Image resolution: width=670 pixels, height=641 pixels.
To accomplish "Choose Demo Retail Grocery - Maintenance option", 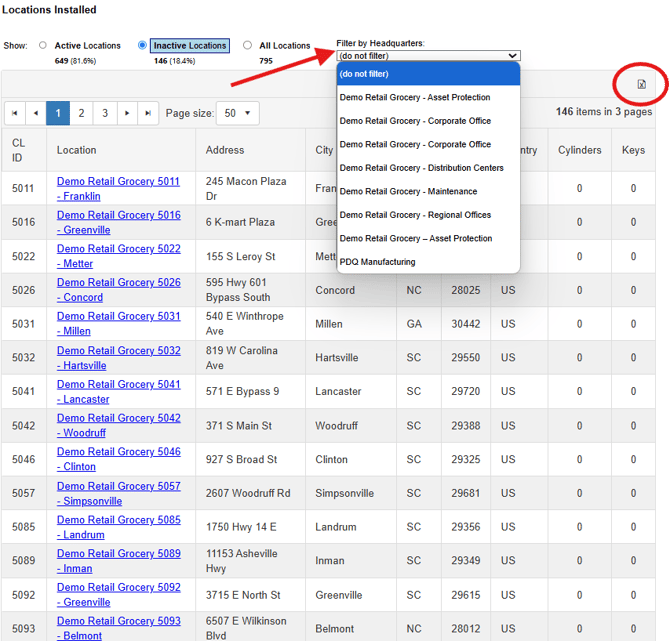I will [x=408, y=191].
